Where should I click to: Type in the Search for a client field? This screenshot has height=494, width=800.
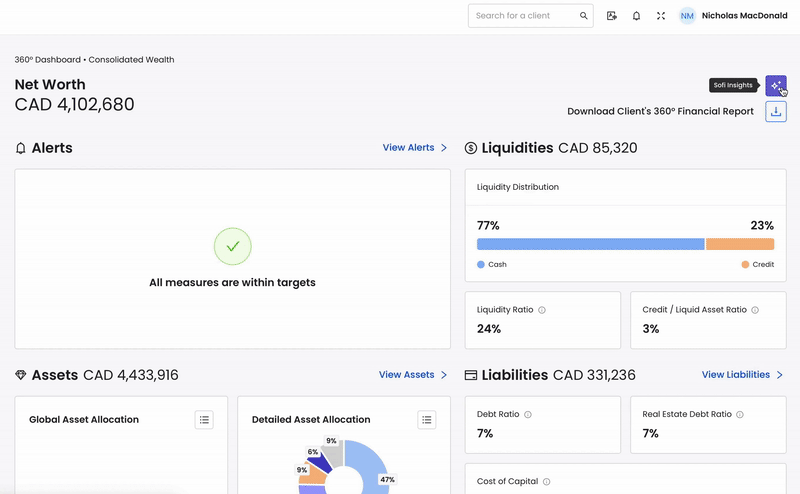[525, 16]
